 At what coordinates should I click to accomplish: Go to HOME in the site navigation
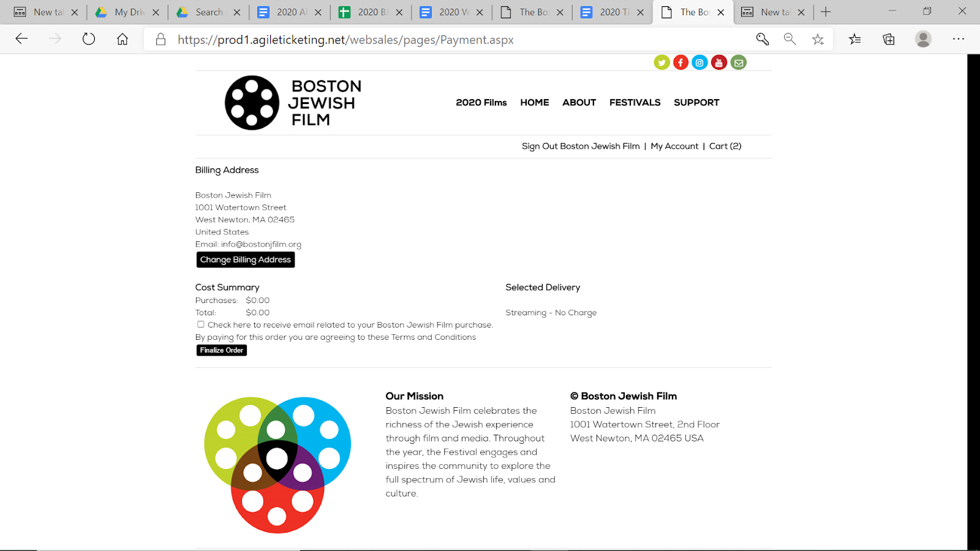[535, 102]
